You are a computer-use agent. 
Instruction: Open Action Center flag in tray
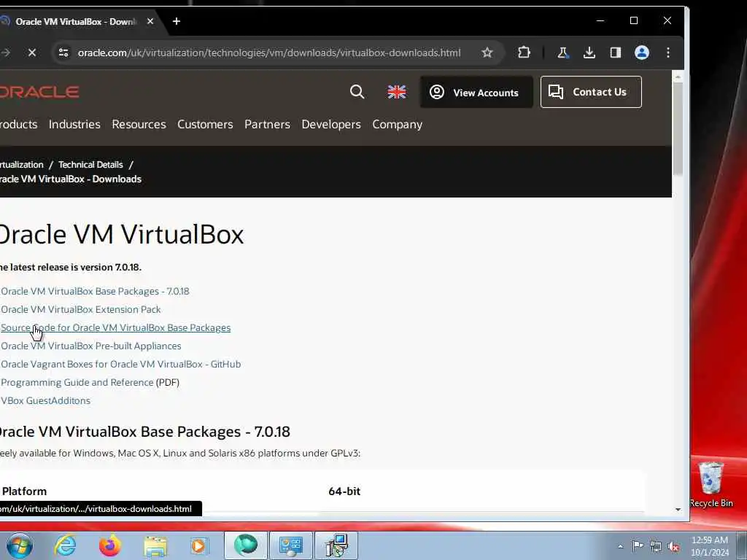(x=638, y=545)
